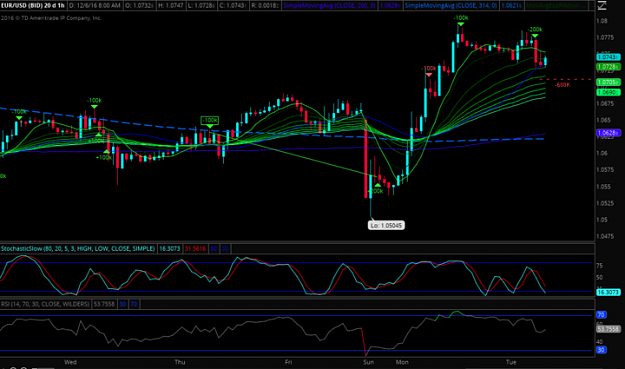The image size is (625, 369).
Task: Click the 16.3073 value in stochastic header
Action: 170,249
